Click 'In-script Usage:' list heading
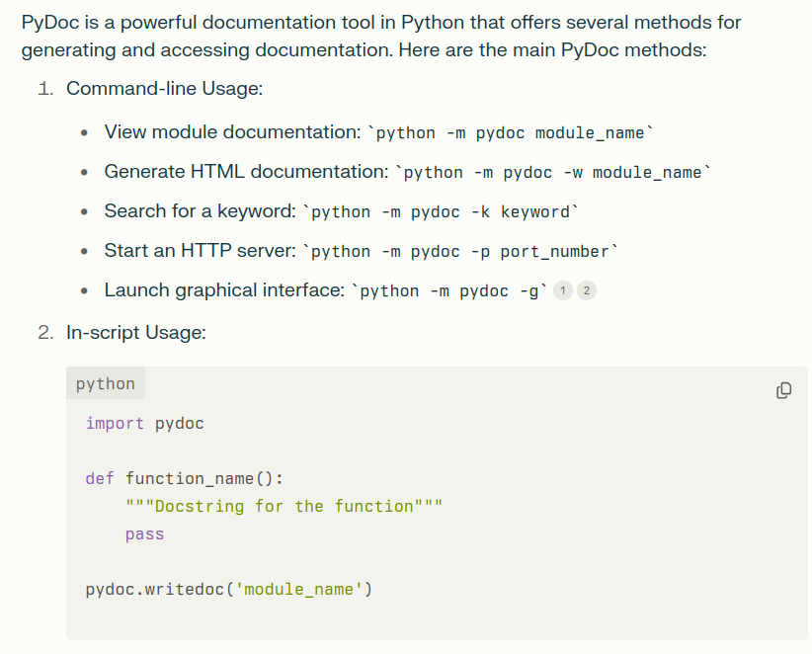The height and width of the screenshot is (654, 812). 135,333
